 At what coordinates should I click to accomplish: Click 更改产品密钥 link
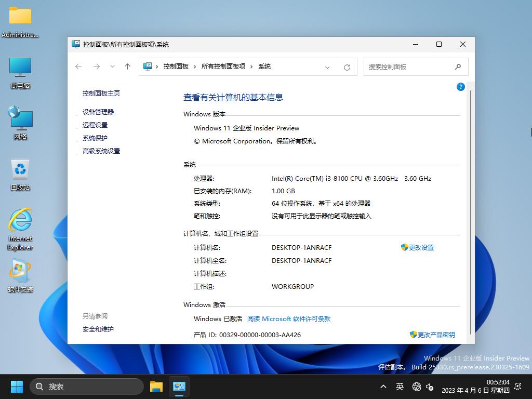436,335
